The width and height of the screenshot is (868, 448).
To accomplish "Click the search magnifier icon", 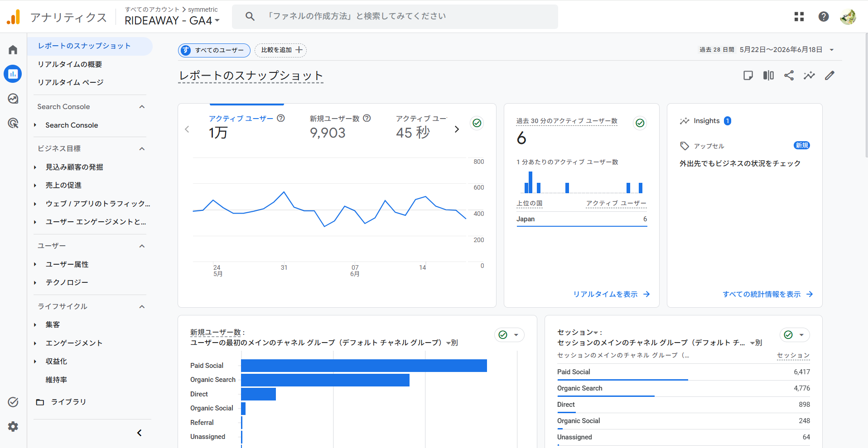I will pyautogui.click(x=250, y=17).
